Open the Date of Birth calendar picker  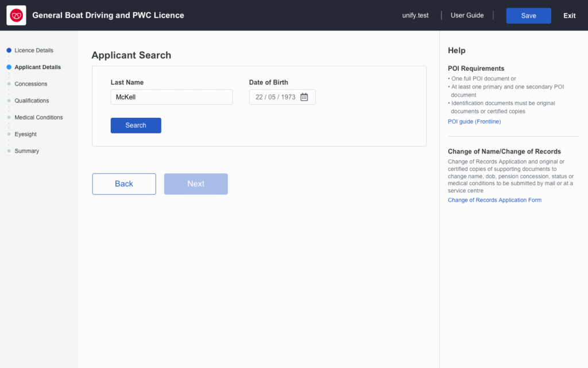pyautogui.click(x=304, y=97)
